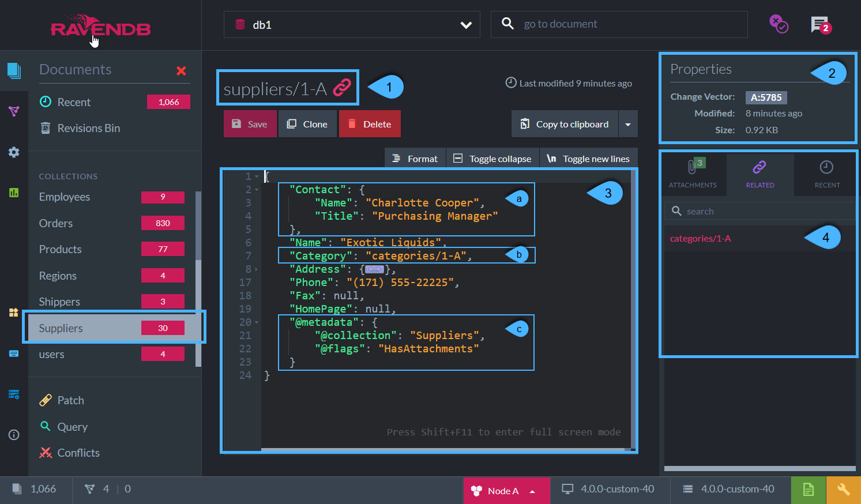This screenshot has height=504, width=861.
Task: Select the Suppliers collection
Action: tap(112, 328)
